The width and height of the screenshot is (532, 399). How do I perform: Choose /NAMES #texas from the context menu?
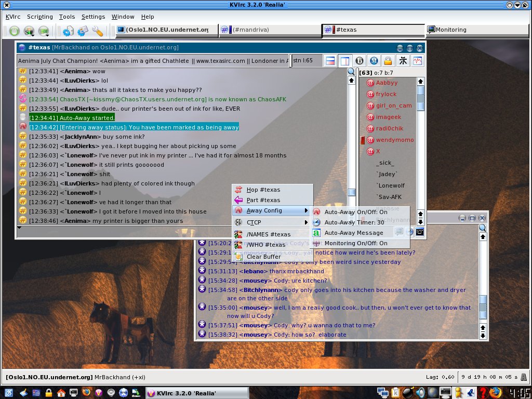click(272, 234)
